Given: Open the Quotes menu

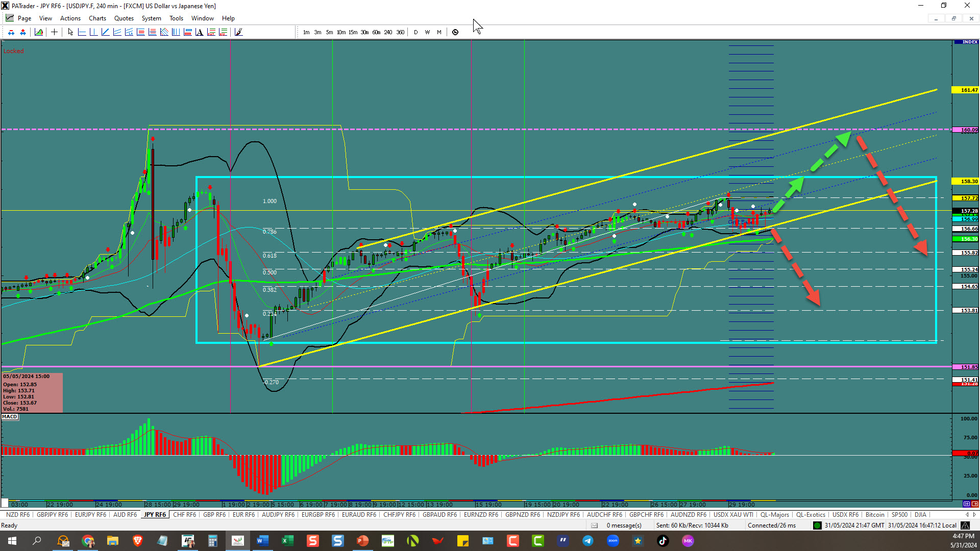Looking at the screenshot, I should [x=124, y=18].
